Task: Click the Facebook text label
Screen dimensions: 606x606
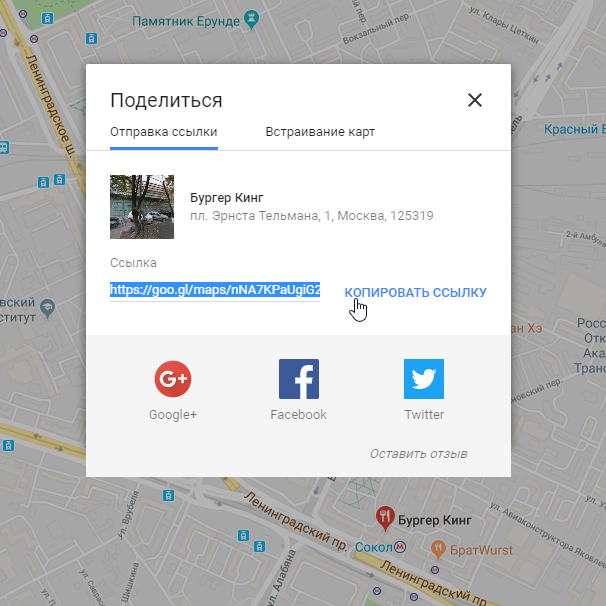Action: [x=298, y=415]
